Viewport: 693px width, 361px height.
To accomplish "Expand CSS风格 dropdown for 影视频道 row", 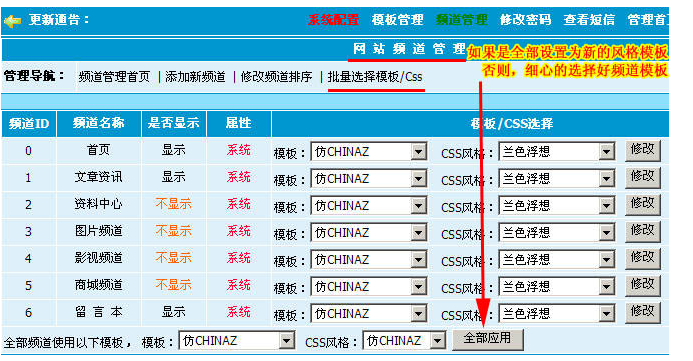I will [557, 259].
